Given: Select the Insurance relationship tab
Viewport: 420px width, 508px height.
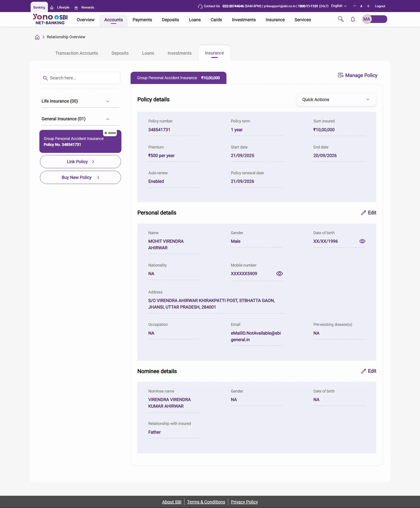Looking at the screenshot, I should click(x=214, y=53).
